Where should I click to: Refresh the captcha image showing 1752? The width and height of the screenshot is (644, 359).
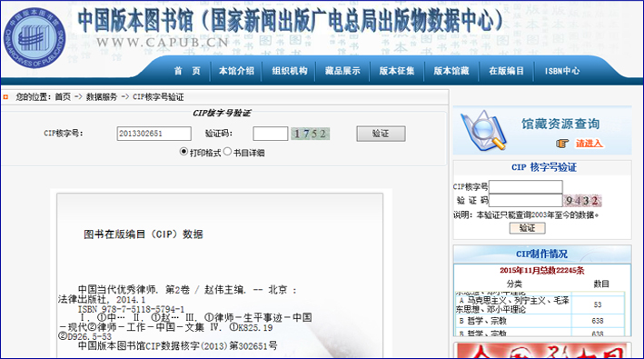tap(311, 134)
